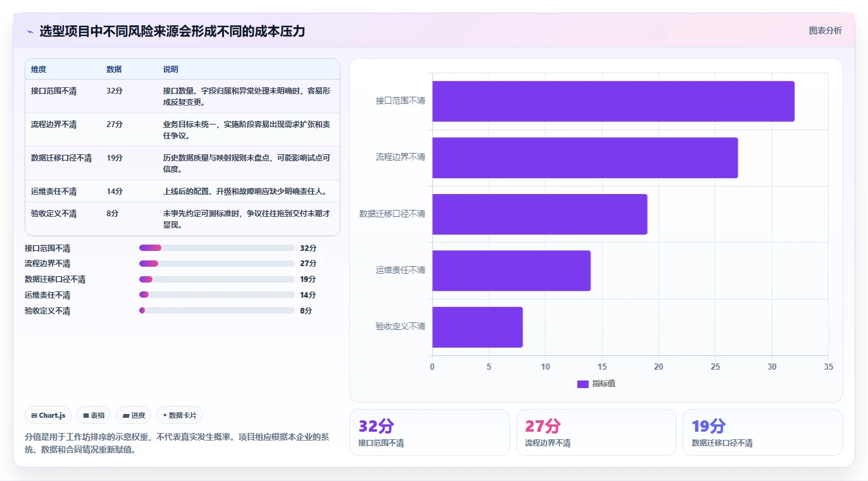Click the 数据迁移口径不清 progress bar showing 19分
Screen dimensions: 868x481
click(x=217, y=279)
